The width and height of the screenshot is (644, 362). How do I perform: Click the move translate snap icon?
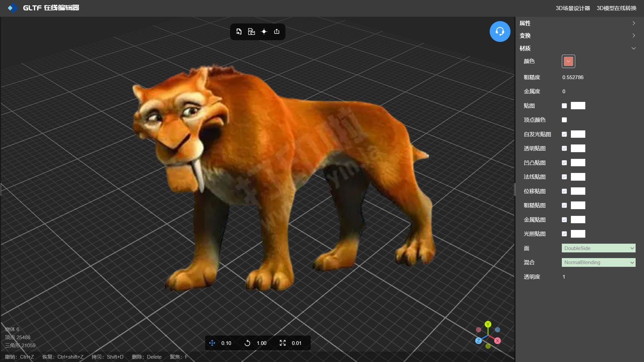212,343
